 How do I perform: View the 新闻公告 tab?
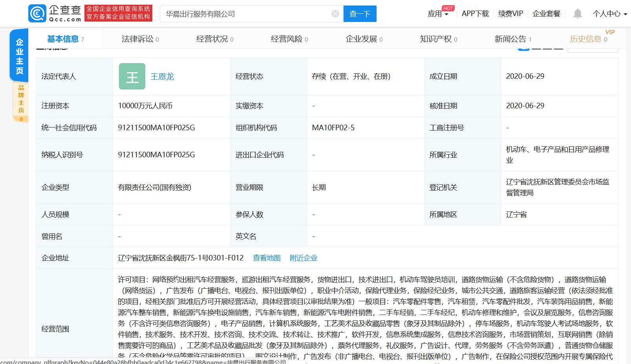pos(509,38)
